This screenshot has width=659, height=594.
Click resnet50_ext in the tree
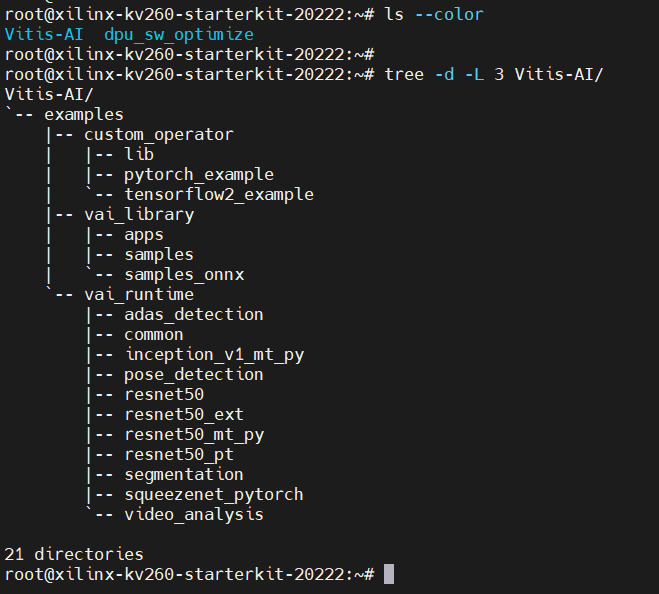[184, 415]
